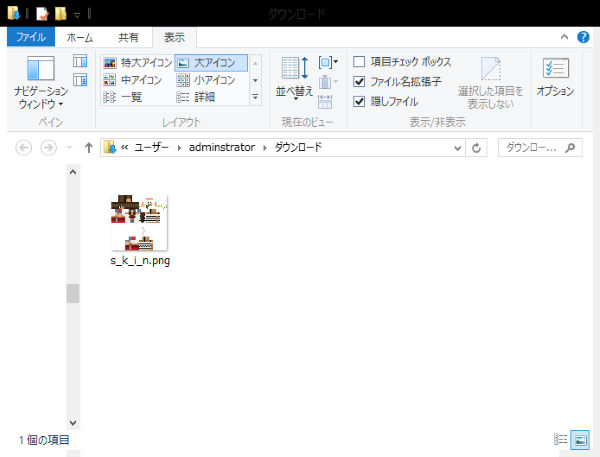600x457 pixels.
Task: Select 特大アイコン layout
Action: (x=138, y=62)
